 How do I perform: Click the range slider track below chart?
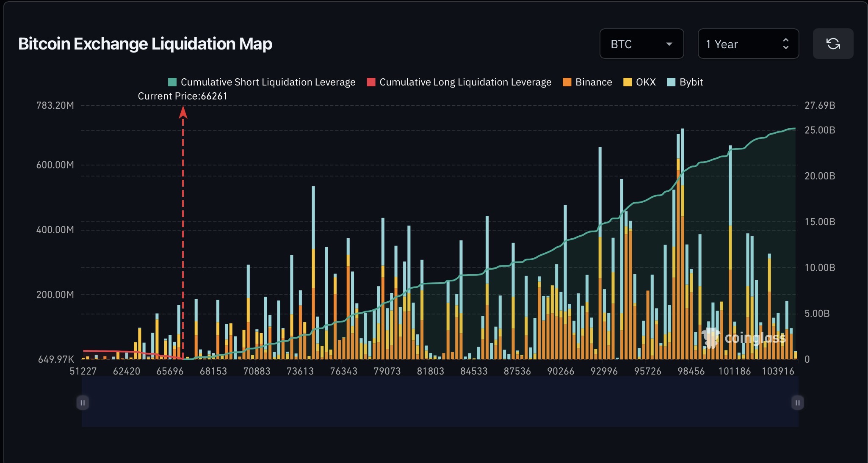click(440, 402)
